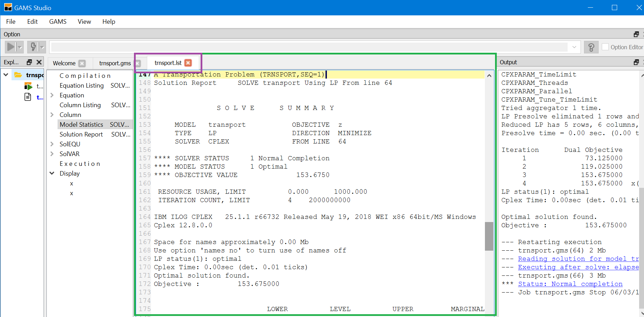The height and width of the screenshot is (317, 644).
Task: Click the listing editor vertical scrollbar thumb
Action: (x=489, y=236)
